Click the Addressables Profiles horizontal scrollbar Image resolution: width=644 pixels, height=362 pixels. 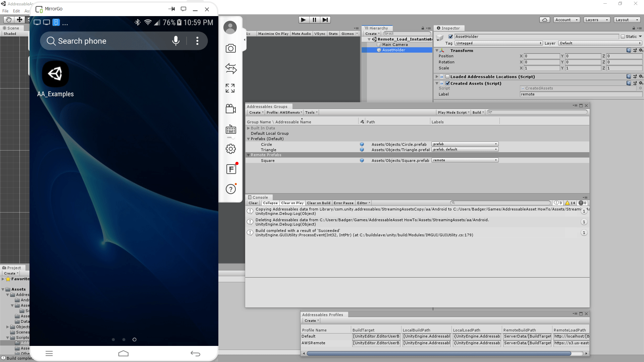(x=439, y=353)
